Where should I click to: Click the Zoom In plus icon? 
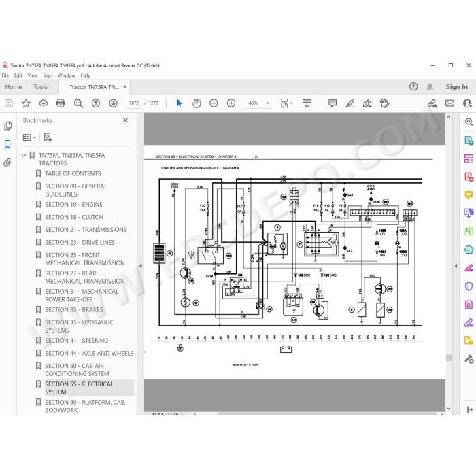click(x=231, y=103)
